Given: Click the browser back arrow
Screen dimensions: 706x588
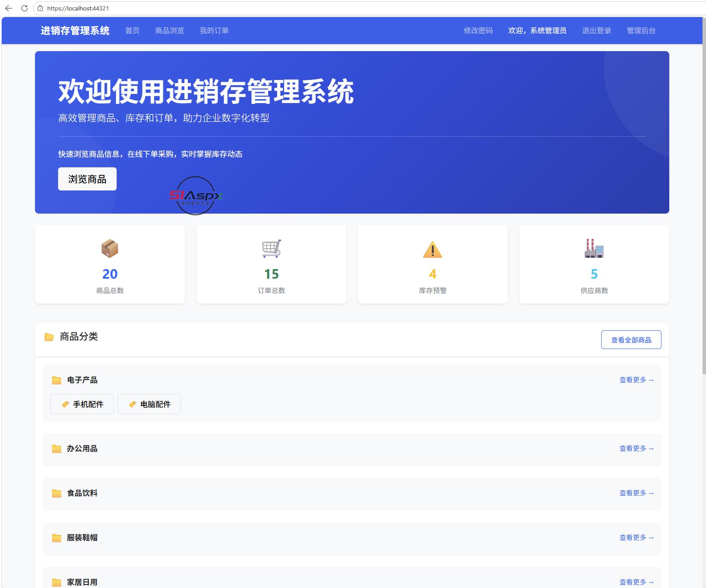Looking at the screenshot, I should 9,8.
